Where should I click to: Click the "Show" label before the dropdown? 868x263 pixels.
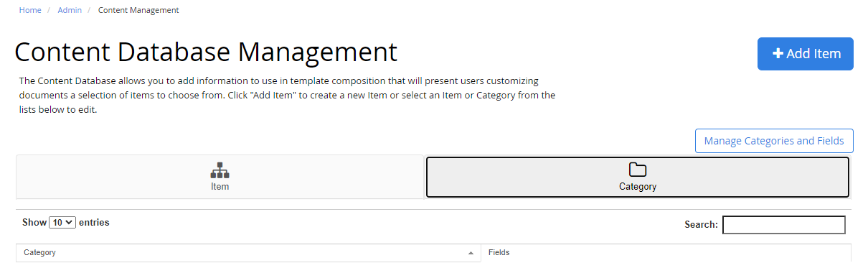pyautogui.click(x=34, y=223)
